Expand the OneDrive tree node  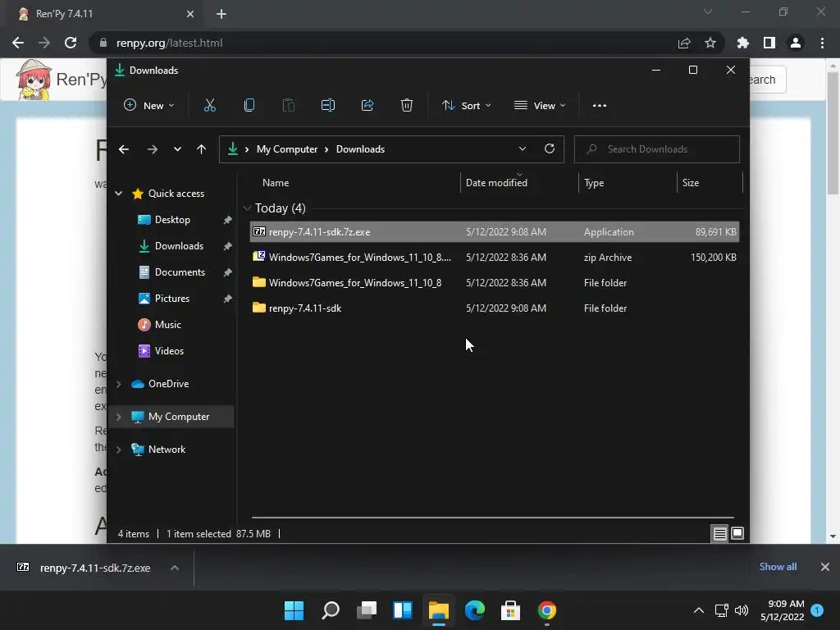click(x=118, y=384)
